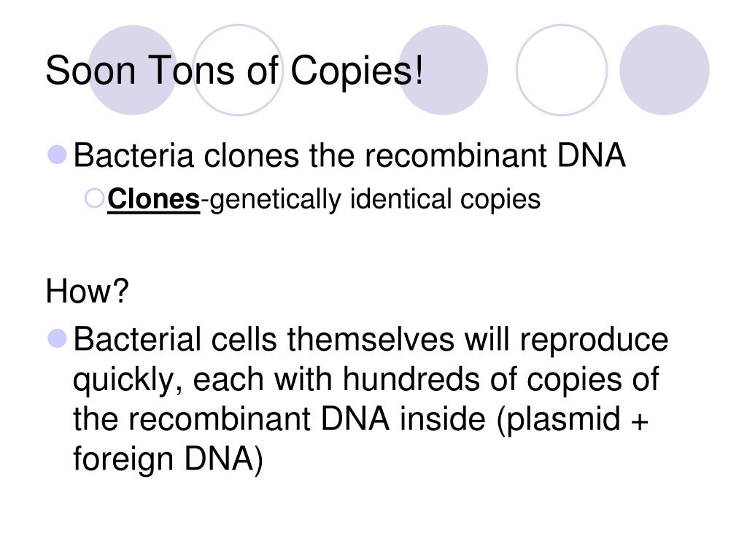Click the words "(plasmid +"

point(572,419)
